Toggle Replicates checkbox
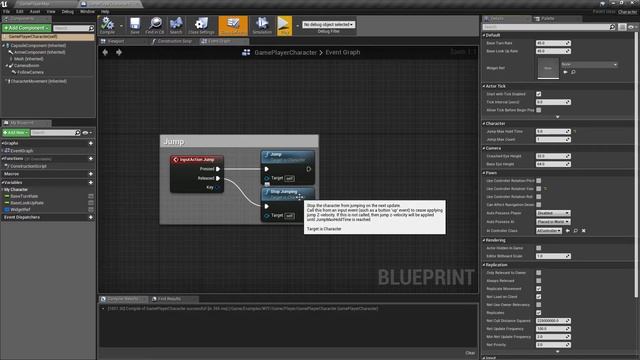Viewport: 640px width, 360px height. [539, 313]
